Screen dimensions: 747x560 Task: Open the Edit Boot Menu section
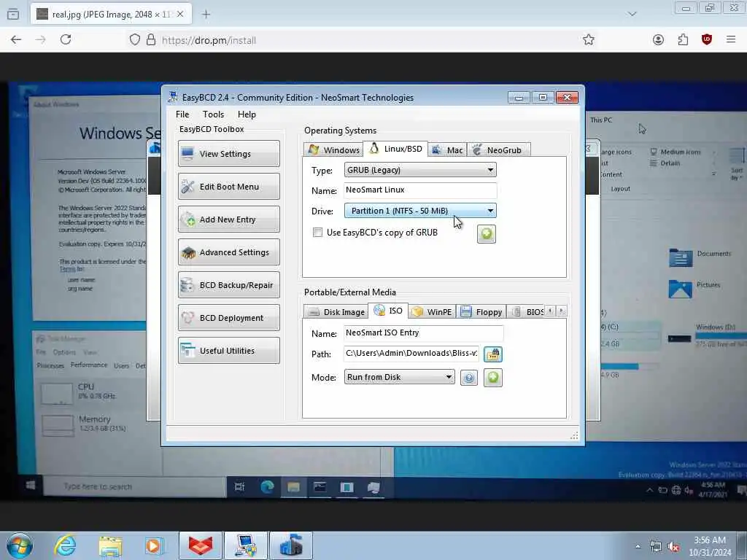228,186
